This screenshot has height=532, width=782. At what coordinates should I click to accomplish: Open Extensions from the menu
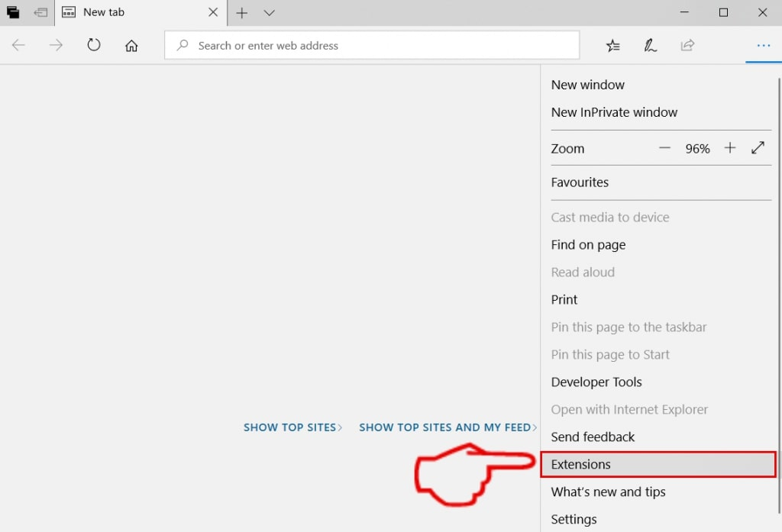(659, 464)
